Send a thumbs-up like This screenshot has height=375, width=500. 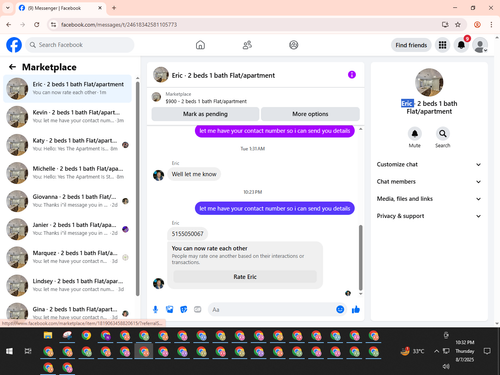tap(356, 310)
